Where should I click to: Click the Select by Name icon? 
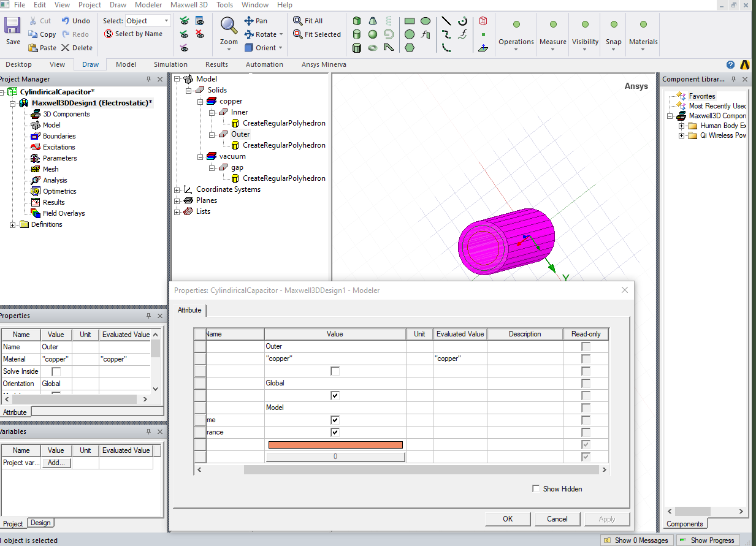point(110,34)
